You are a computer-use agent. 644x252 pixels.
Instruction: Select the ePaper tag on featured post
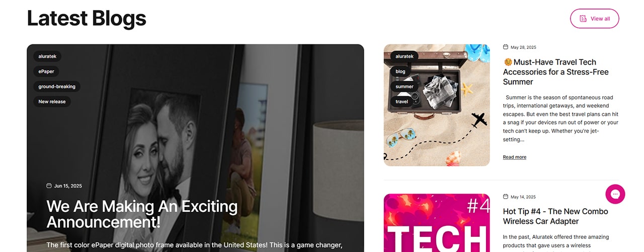coord(46,72)
